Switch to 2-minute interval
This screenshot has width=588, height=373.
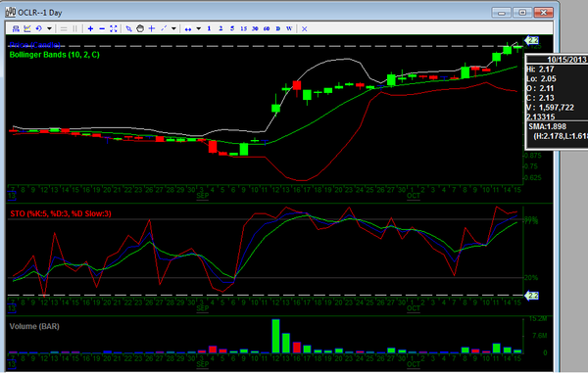pos(220,28)
